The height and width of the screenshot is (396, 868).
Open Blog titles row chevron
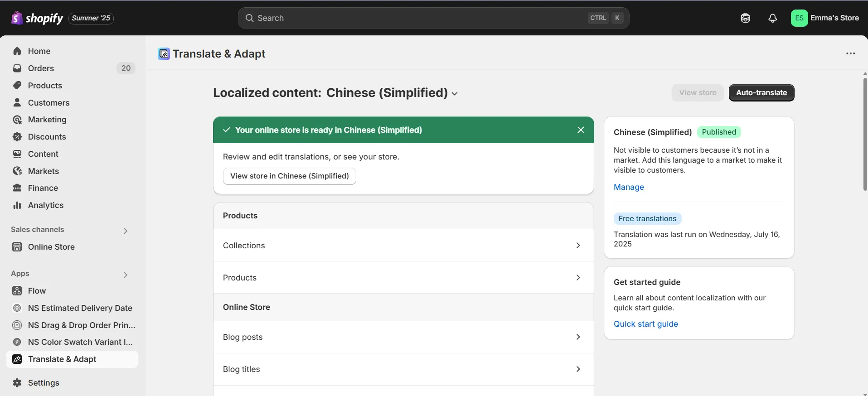(578, 369)
